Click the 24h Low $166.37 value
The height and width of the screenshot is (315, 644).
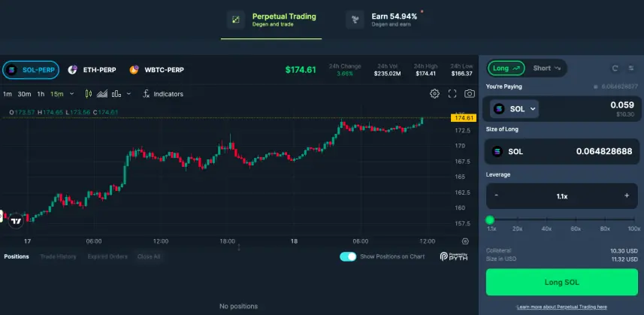pos(461,74)
